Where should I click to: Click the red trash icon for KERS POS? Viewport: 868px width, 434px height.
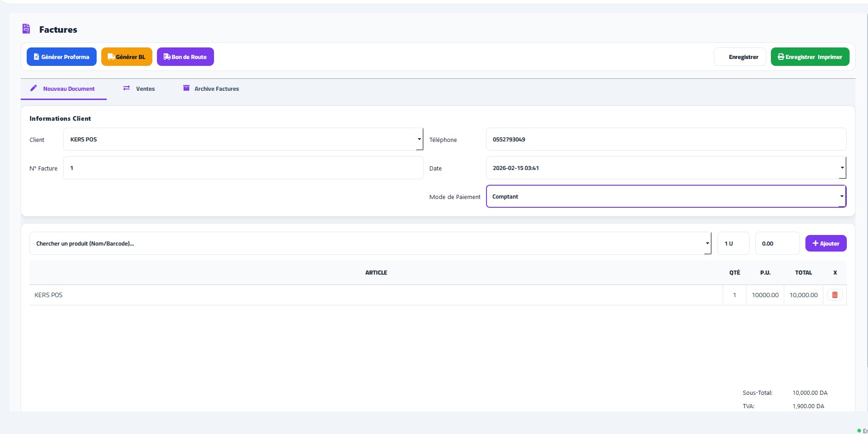tap(834, 295)
